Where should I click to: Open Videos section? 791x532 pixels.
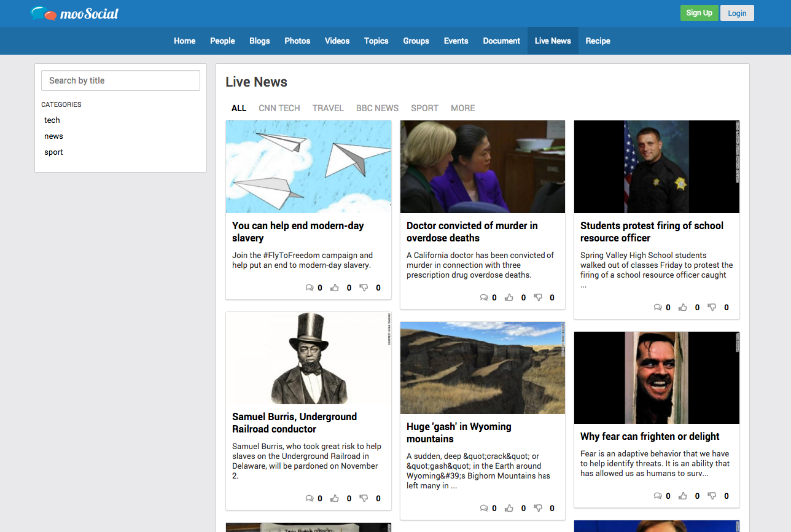pos(337,41)
